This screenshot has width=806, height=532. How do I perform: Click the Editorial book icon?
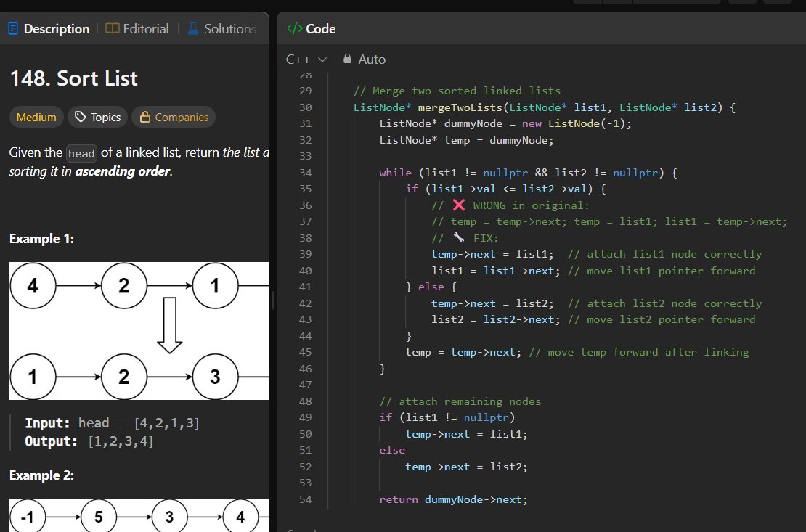click(x=112, y=28)
